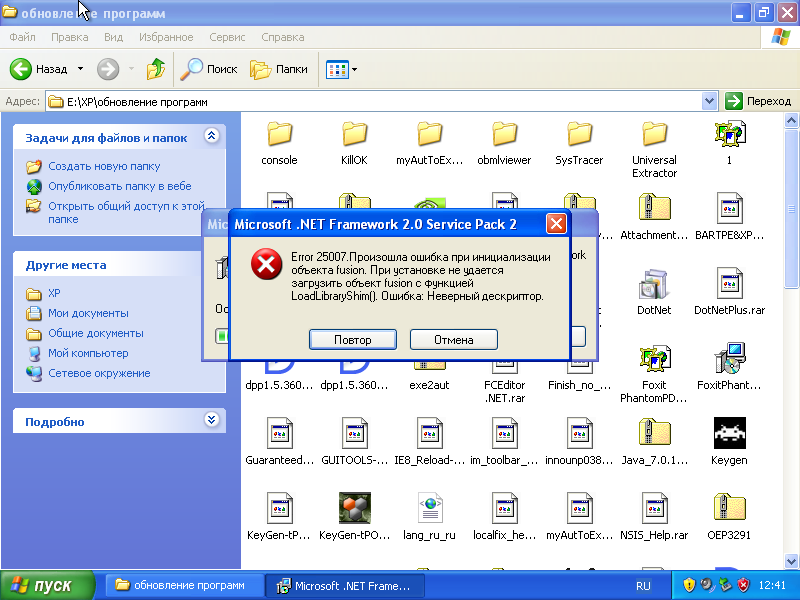Screen dimensions: 800x600
Task: Open Сетевое окружение link
Action: tap(99, 373)
